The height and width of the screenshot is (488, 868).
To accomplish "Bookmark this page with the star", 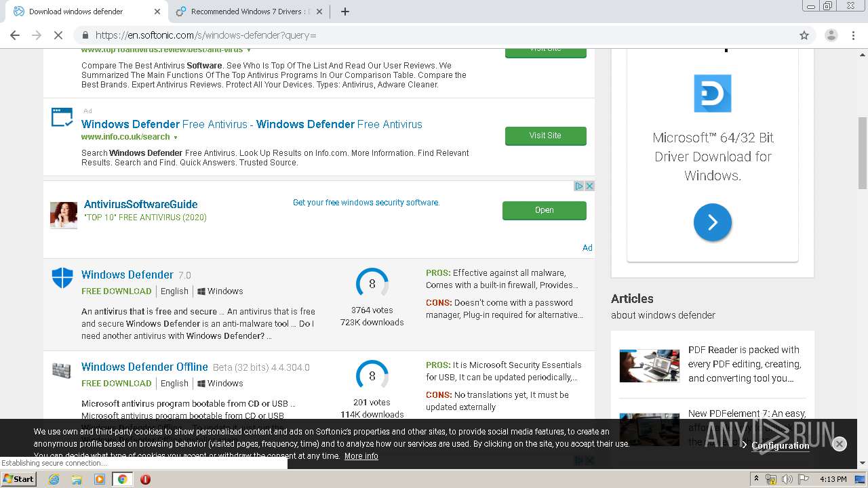I will pyautogui.click(x=804, y=35).
